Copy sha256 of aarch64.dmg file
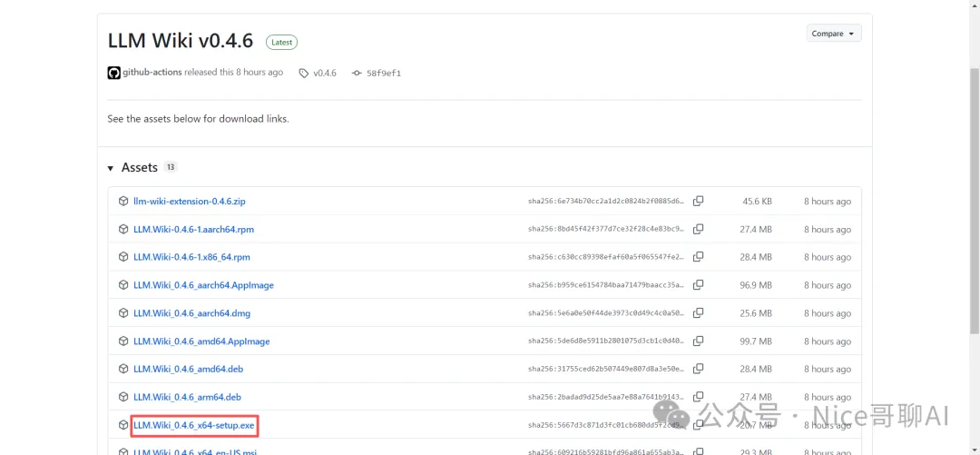Screen dimensions: 980x455 tap(698, 313)
